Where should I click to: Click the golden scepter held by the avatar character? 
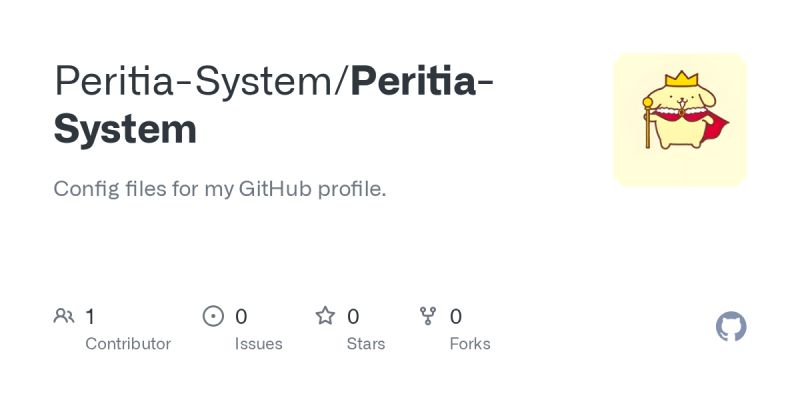click(648, 122)
